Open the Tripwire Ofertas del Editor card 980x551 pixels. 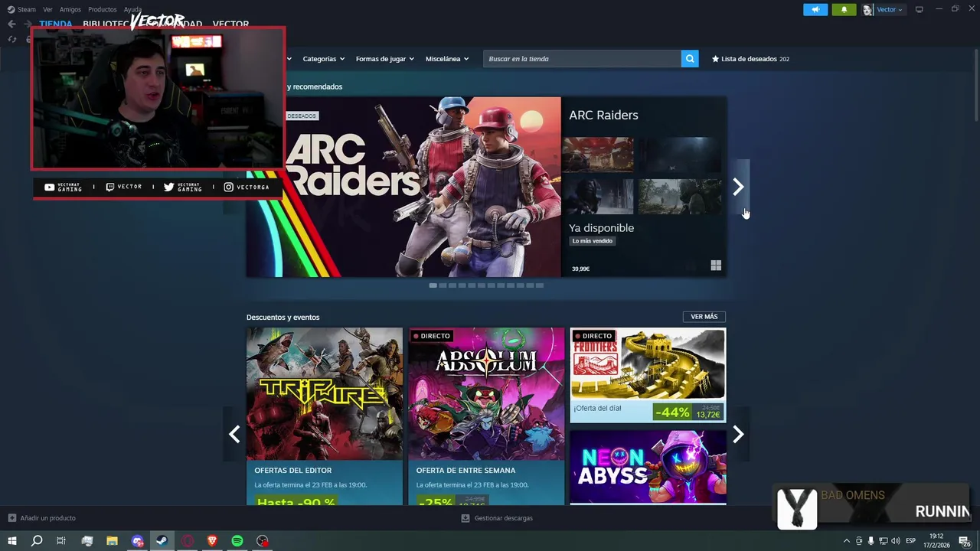[325, 416]
